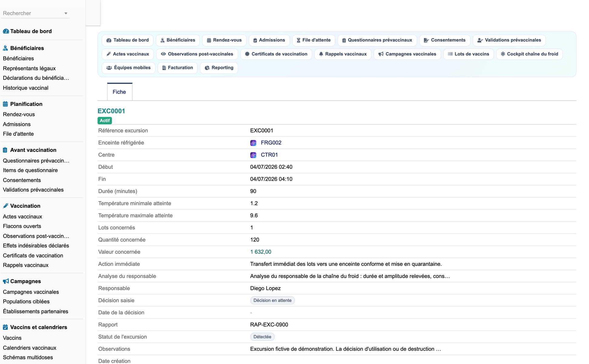
Task: Click the Vaccination syringe icon in sidebar
Action: click(5, 206)
